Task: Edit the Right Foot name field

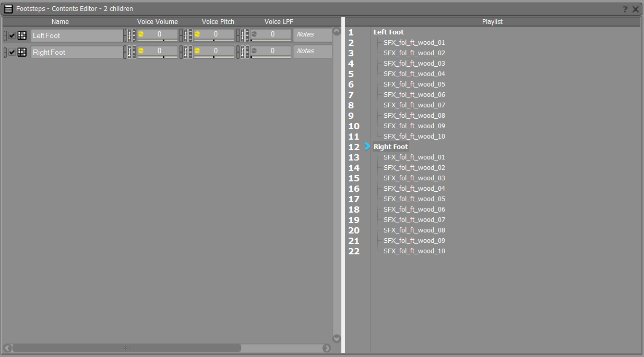Action: click(77, 52)
